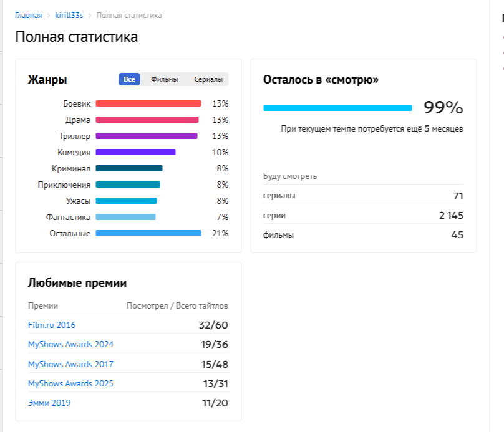This screenshot has height=432, width=504.
Task: Open Главная breadcrumb link
Action: (28, 16)
